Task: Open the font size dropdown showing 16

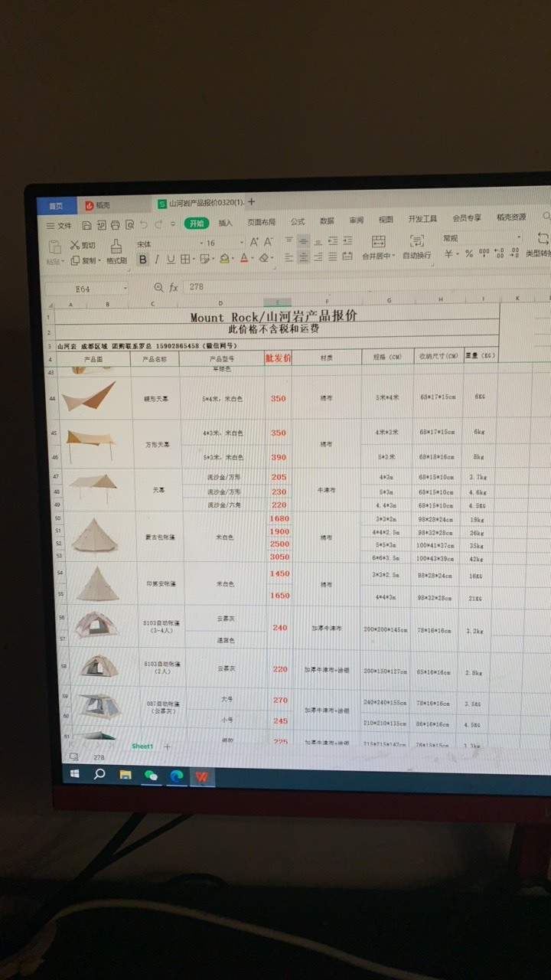Action: [x=242, y=243]
